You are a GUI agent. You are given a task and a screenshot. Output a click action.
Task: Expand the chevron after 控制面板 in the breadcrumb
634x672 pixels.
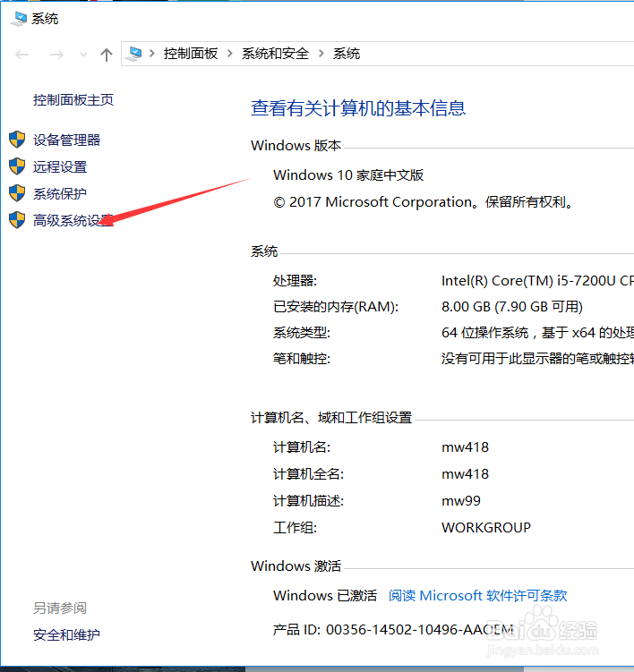click(x=230, y=54)
